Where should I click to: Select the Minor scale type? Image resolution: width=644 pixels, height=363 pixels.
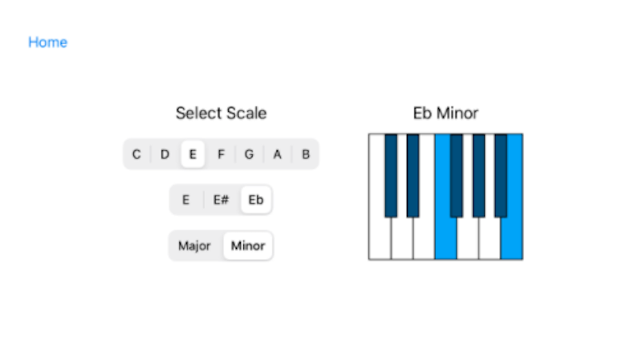point(248,246)
